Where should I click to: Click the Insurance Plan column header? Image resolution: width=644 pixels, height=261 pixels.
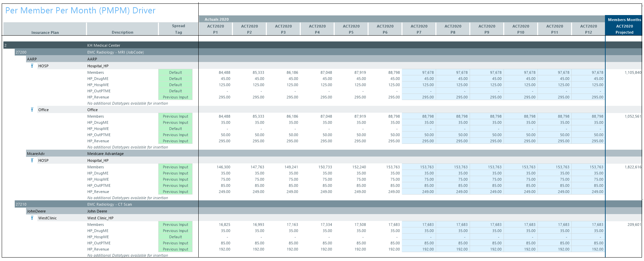[45, 29]
